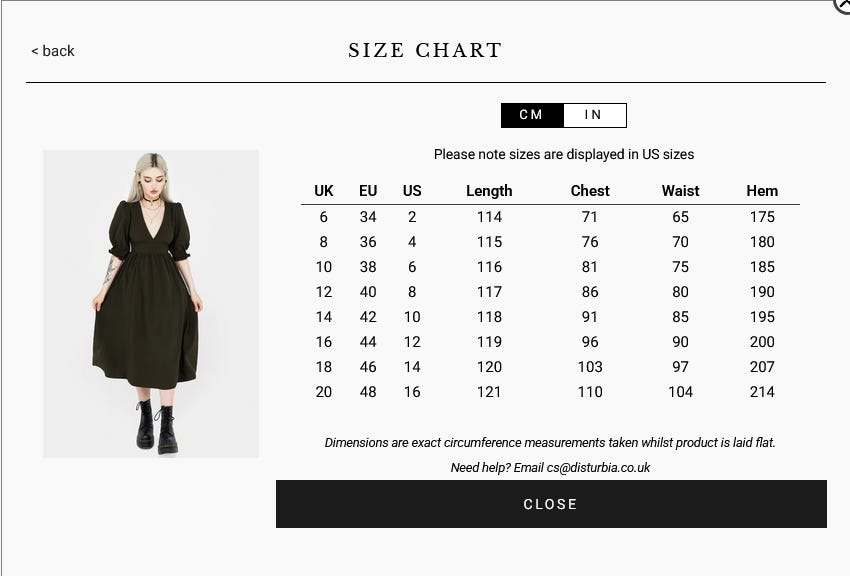Click the X icon in top-right corner

tap(843, 5)
